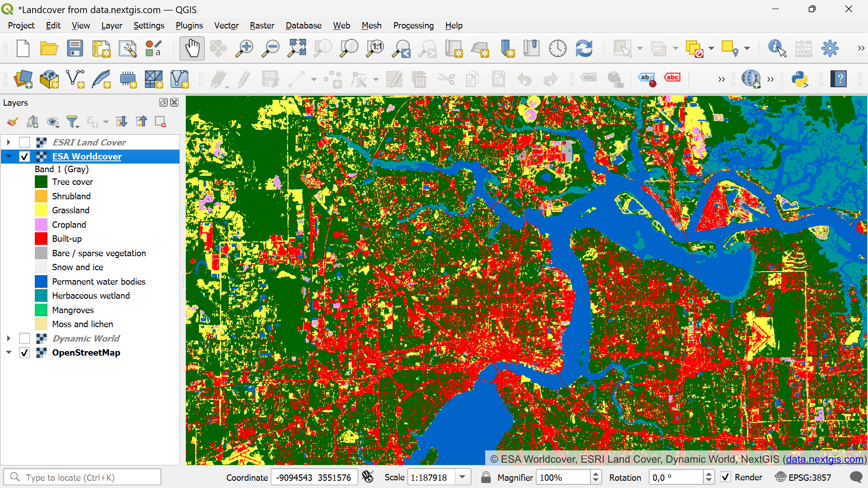Screen dimensions: 868x488
Task: Toggle extents and mouse position display
Action: (368, 477)
